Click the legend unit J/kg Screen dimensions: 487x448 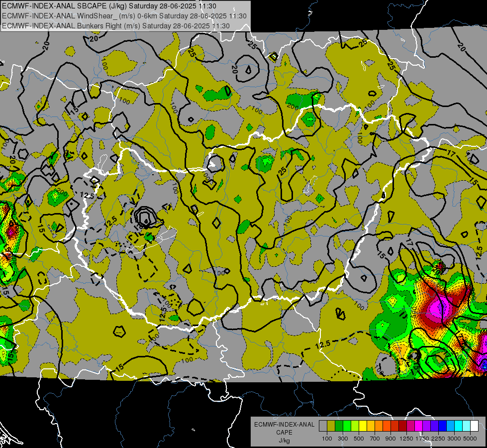(x=284, y=441)
